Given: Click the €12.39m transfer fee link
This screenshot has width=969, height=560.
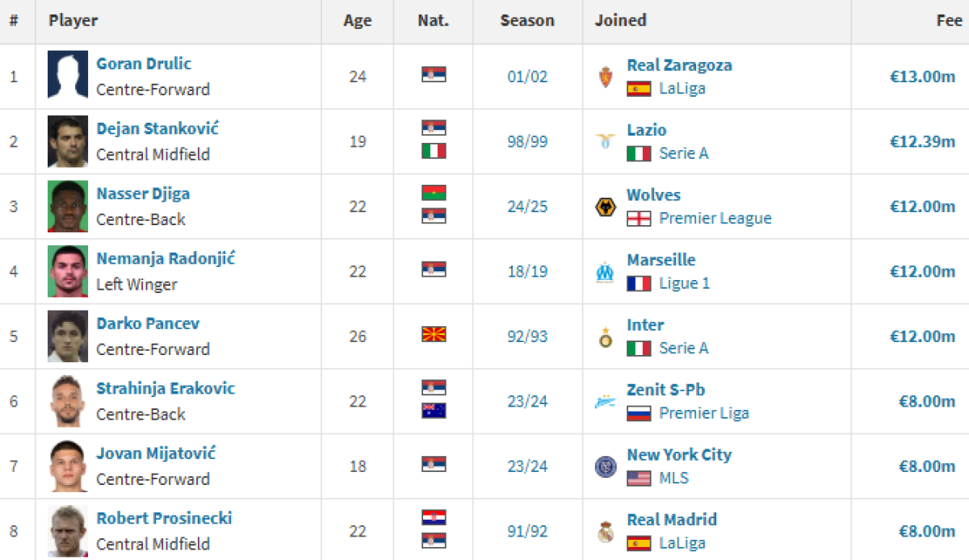Looking at the screenshot, I should [922, 142].
